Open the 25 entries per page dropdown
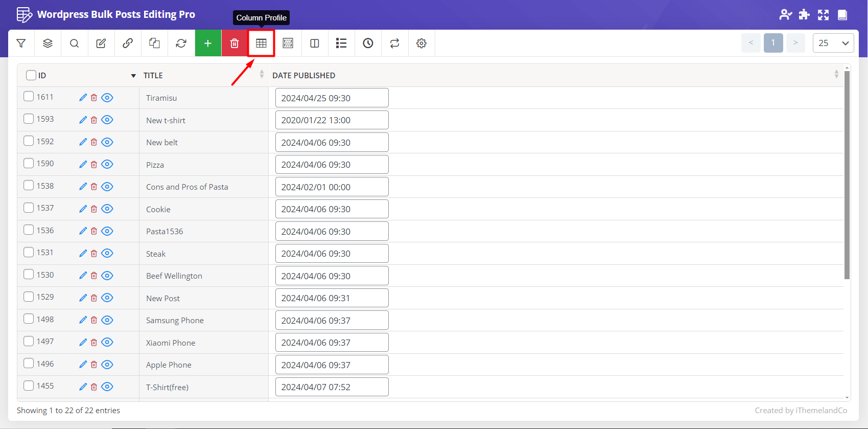 833,43
